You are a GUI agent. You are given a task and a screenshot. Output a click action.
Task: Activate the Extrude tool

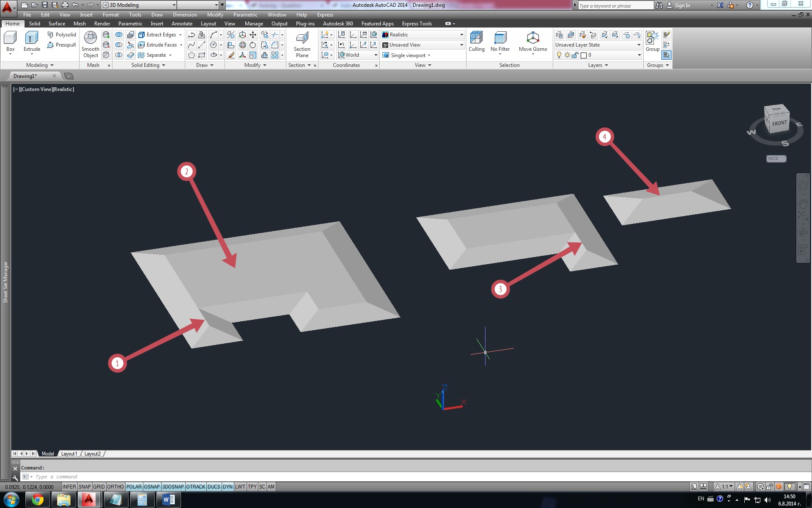pos(32,42)
